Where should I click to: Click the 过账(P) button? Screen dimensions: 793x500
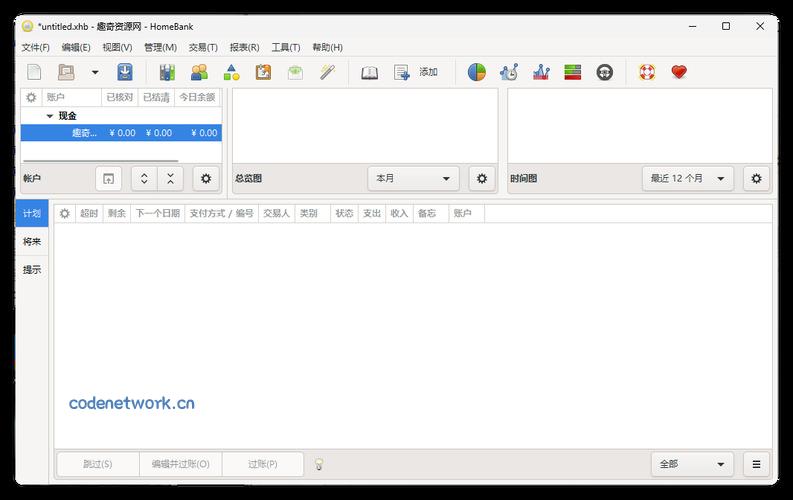(262, 464)
